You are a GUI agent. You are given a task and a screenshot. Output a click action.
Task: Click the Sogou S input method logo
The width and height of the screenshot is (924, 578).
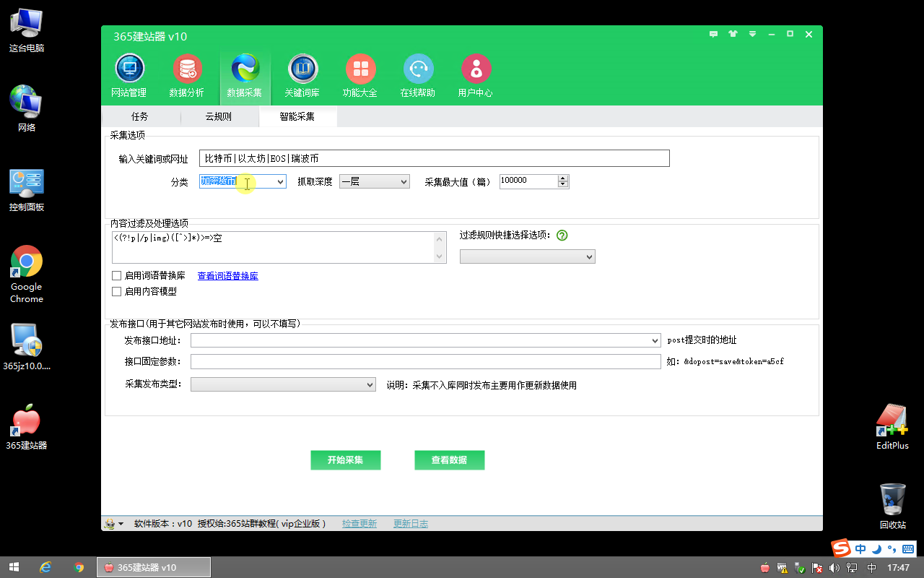pyautogui.click(x=840, y=548)
